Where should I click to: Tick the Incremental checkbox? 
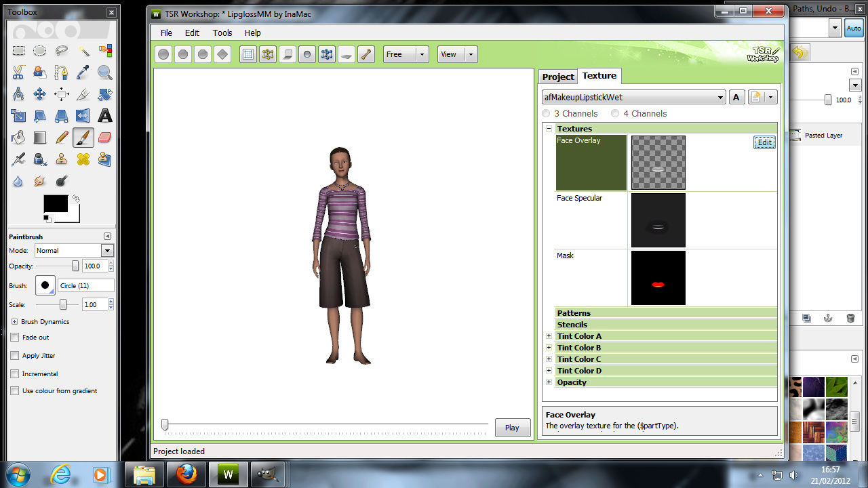tap(15, 373)
